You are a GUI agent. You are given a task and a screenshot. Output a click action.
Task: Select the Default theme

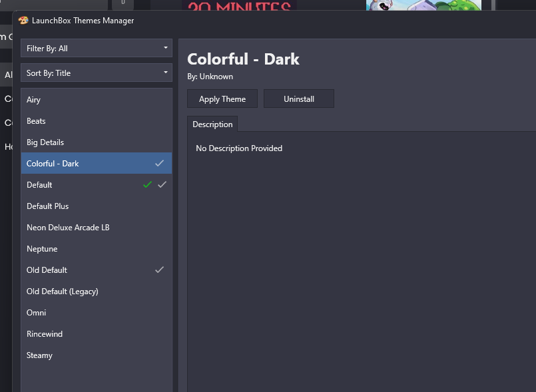coord(97,185)
